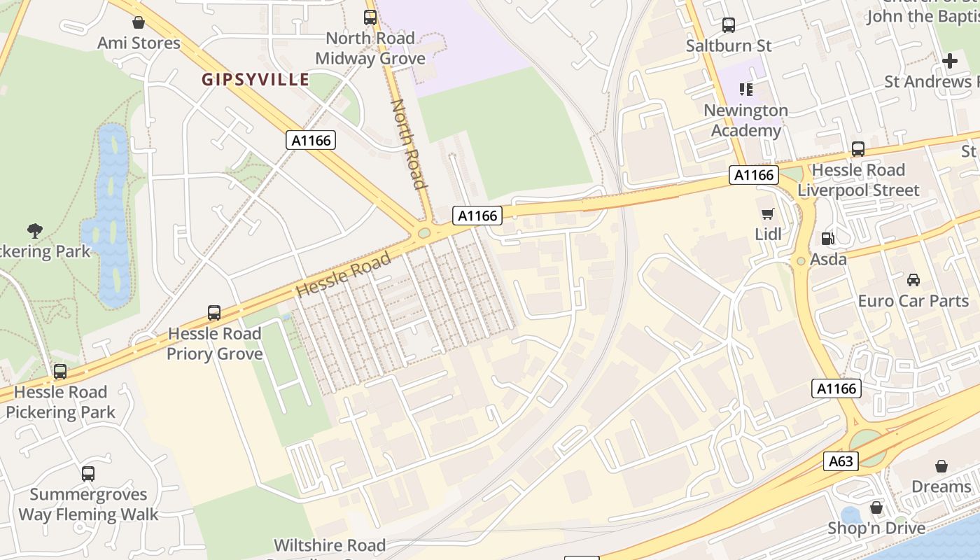Click the Shop'n Drive basket icon
Image resolution: width=980 pixels, height=560 pixels.
[x=876, y=507]
